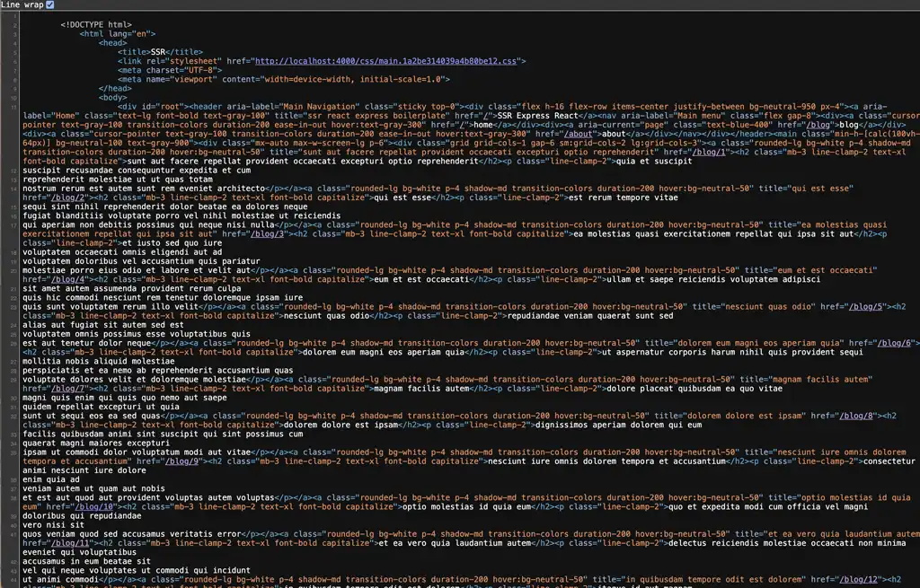
Task: Click the opening "<body>" tag
Action: [112, 98]
